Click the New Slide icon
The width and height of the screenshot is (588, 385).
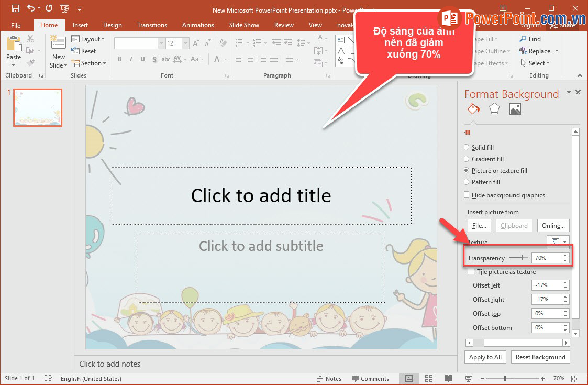[x=58, y=46]
